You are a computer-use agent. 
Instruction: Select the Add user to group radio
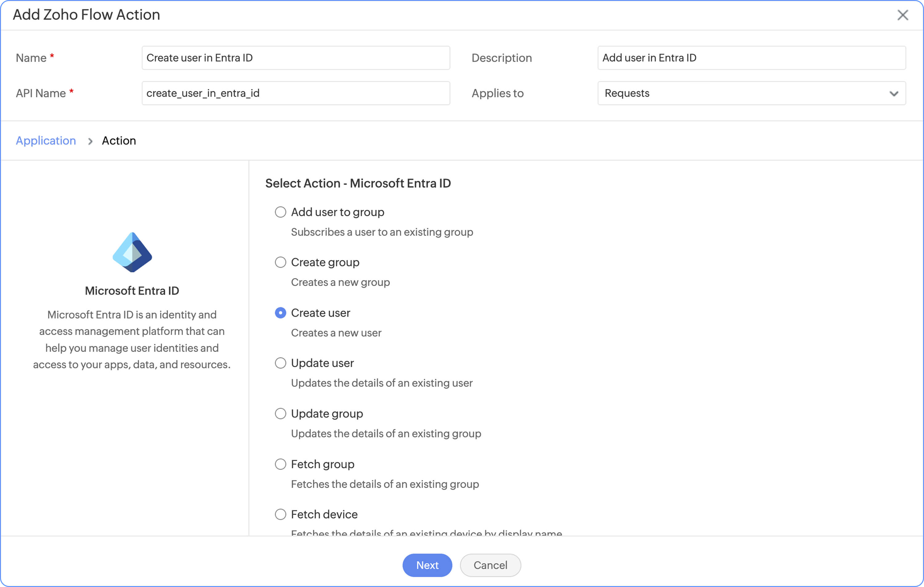(x=281, y=212)
